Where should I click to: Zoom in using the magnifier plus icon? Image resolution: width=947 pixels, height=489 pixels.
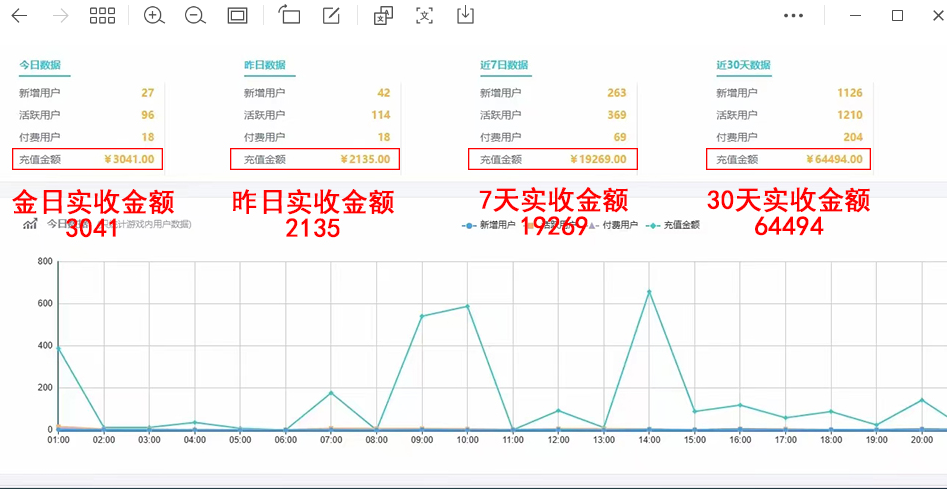(154, 16)
